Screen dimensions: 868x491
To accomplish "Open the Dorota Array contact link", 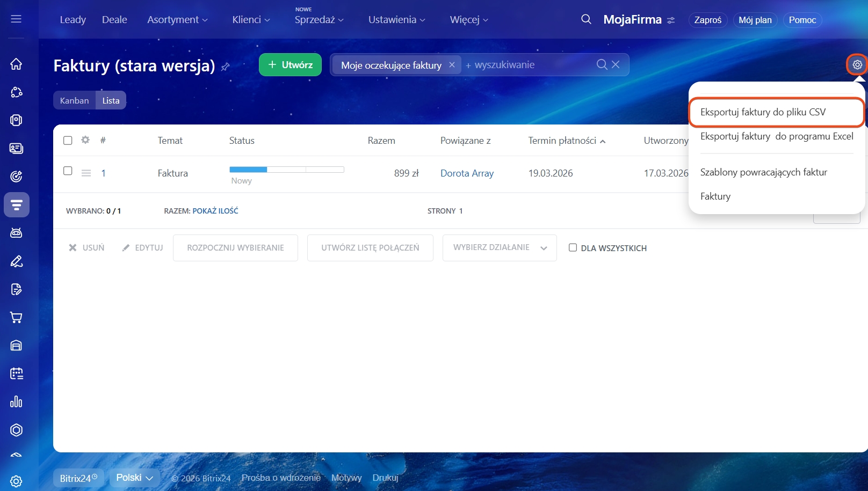I will [x=467, y=173].
